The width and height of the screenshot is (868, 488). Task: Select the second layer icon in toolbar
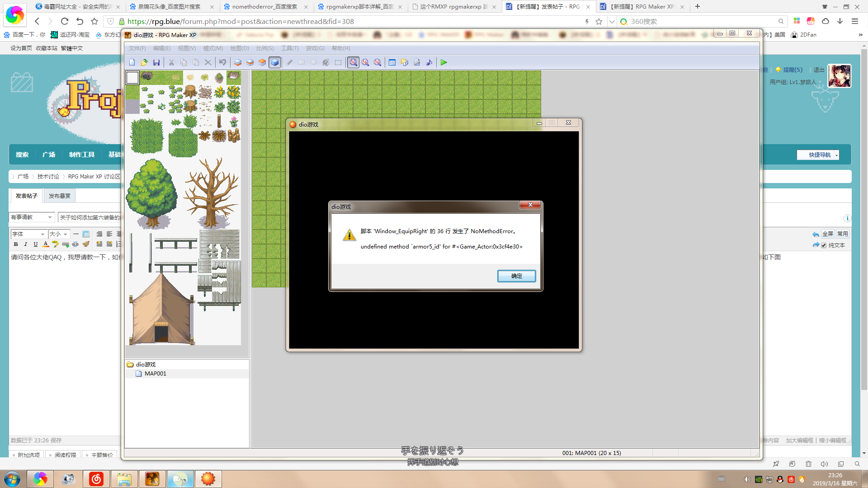(x=250, y=62)
